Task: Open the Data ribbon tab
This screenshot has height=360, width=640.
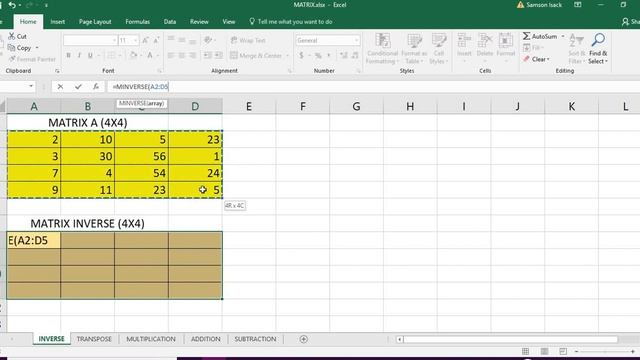Action: click(170, 22)
